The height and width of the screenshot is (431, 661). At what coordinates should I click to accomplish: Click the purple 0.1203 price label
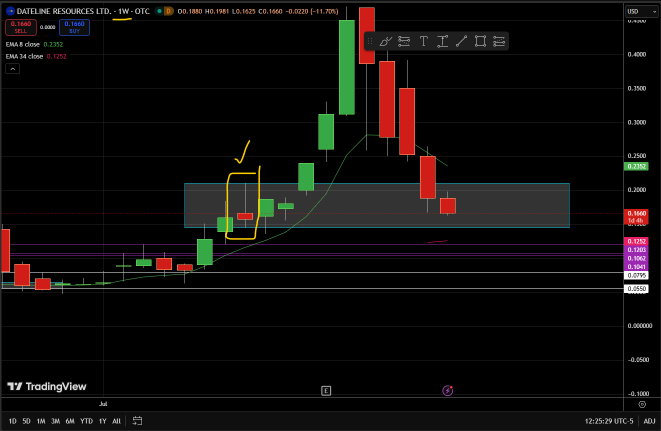point(636,250)
